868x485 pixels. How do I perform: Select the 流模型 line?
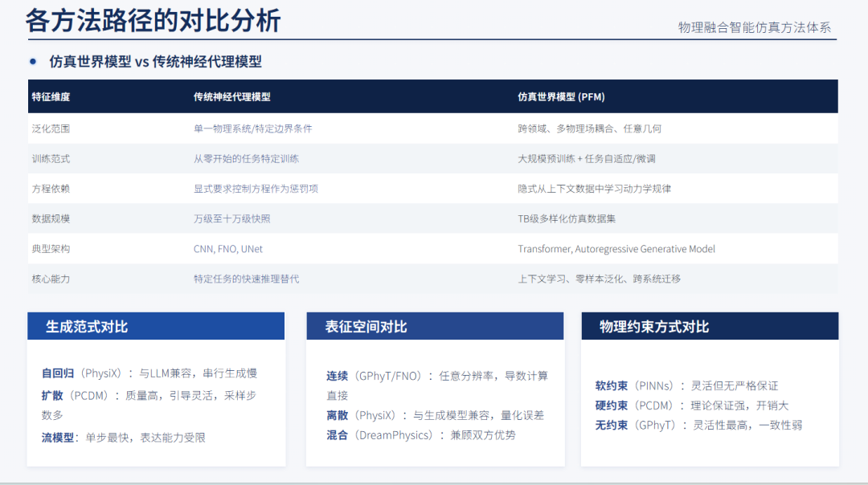point(124,438)
